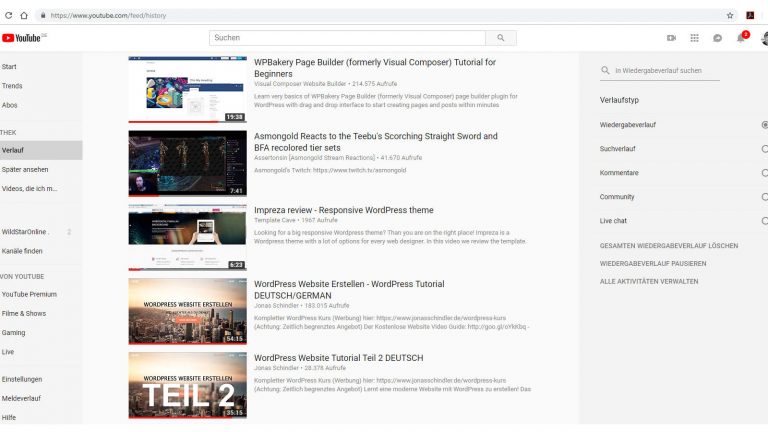768x432 pixels.
Task: Go to browser home icon
Action: tap(24, 15)
